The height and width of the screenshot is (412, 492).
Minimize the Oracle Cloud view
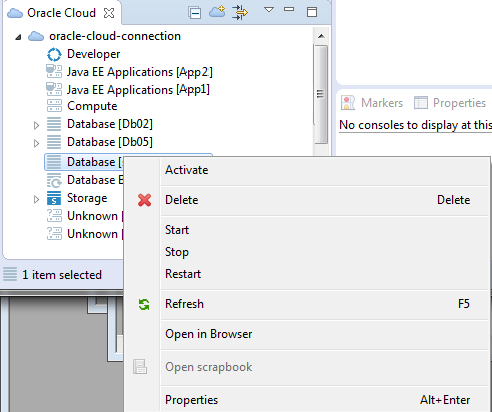click(x=289, y=9)
